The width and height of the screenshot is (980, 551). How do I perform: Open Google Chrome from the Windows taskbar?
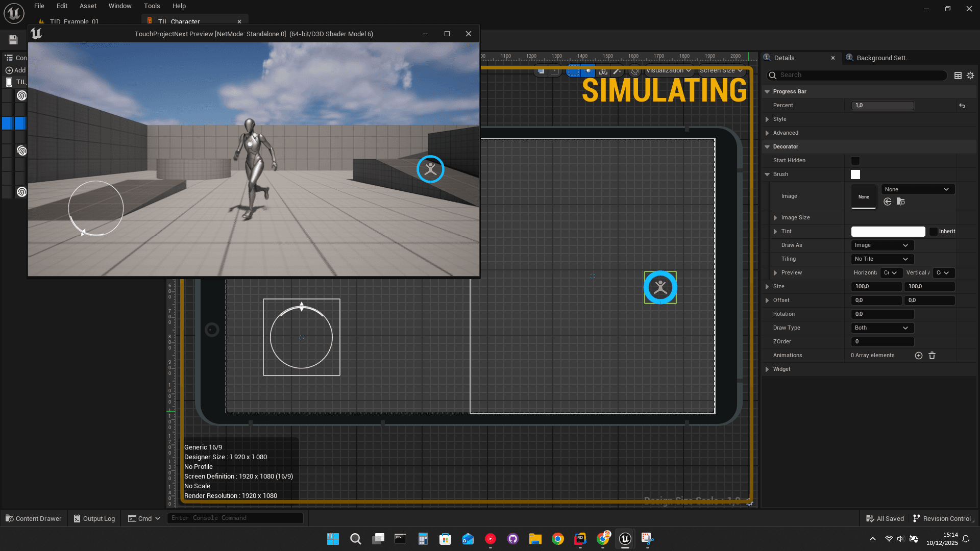(x=557, y=539)
